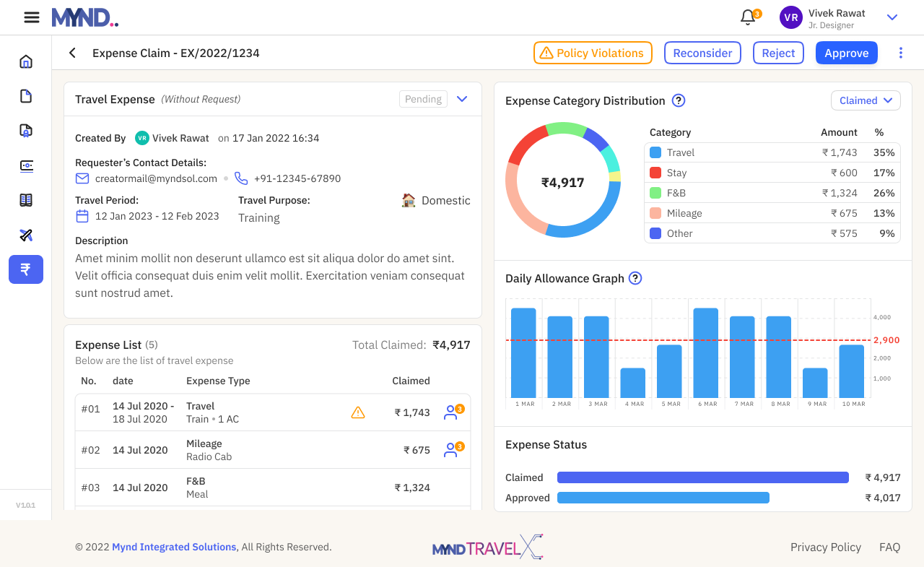Collapse the Travel Expense panel chevron
The width and height of the screenshot is (924, 567).
point(463,99)
